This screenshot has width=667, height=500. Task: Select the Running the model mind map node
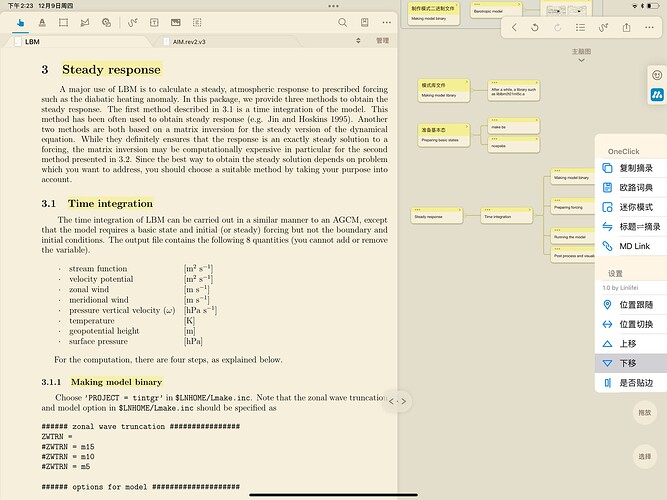[x=573, y=235]
